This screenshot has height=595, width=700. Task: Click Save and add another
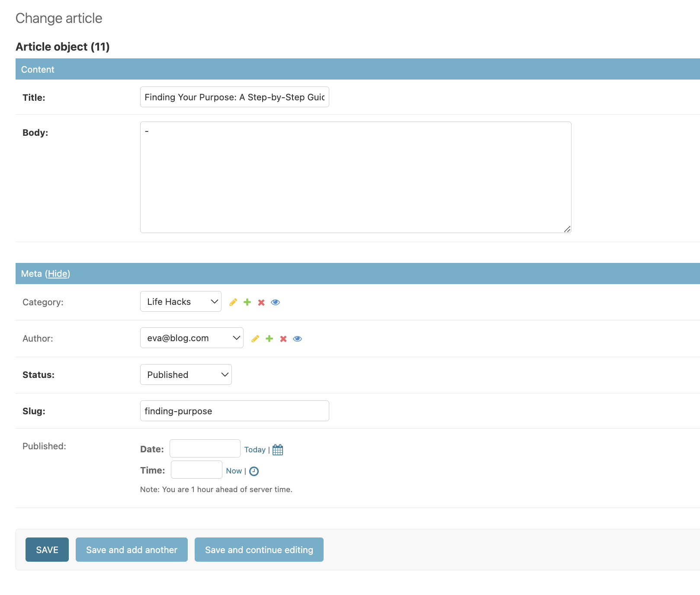click(x=131, y=550)
